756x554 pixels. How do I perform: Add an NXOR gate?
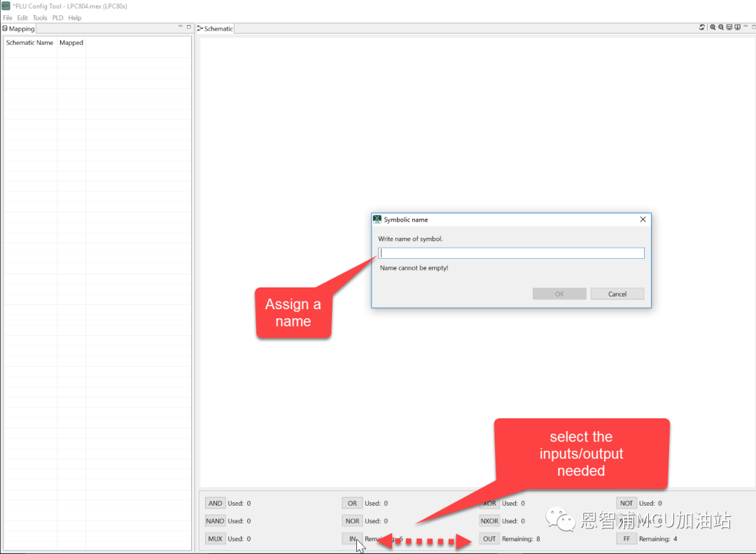(489, 520)
